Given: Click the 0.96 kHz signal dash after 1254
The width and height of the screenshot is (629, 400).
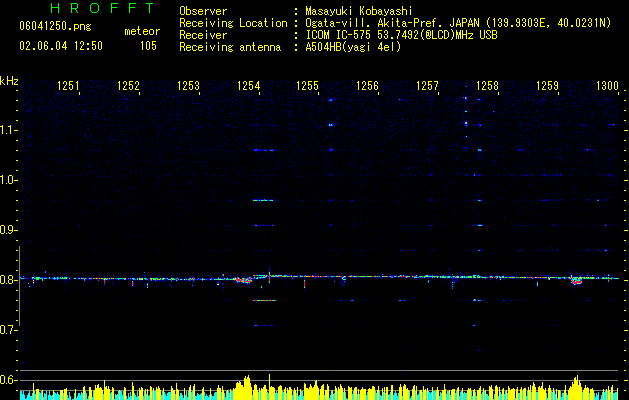Looking at the screenshot, I should tap(264, 200).
